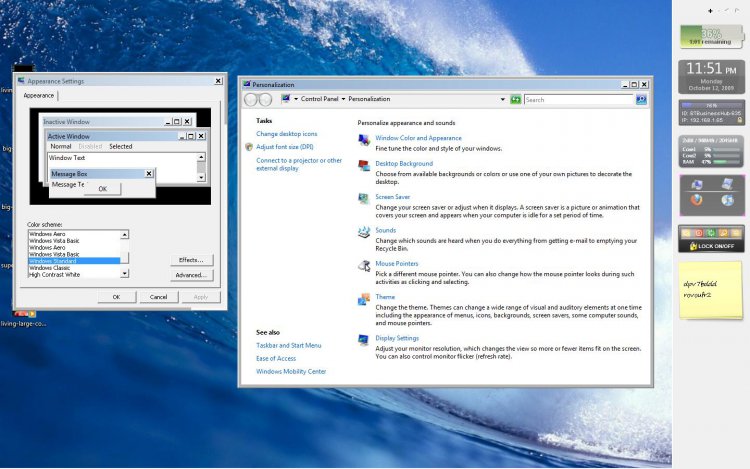Click the Search field in Personalization window
The image size is (750, 469).
click(x=579, y=99)
